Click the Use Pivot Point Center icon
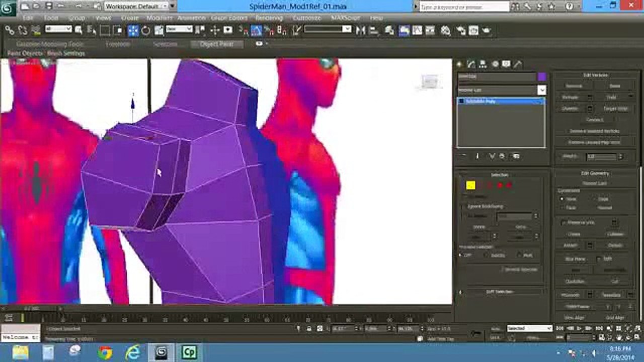644x362 pixels. pos(200,30)
